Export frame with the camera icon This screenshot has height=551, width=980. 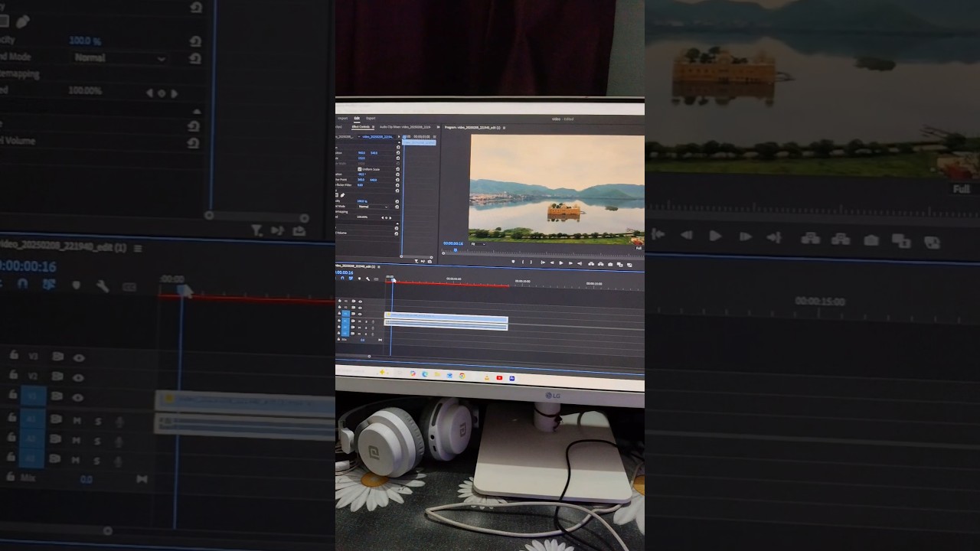pyautogui.click(x=610, y=264)
